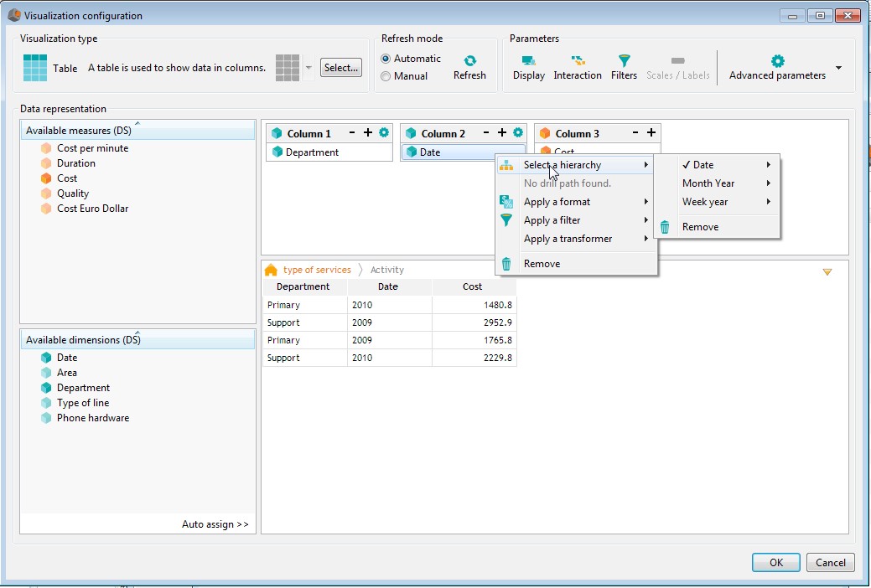Screen dimensions: 871x588
Task: Select the Quality measure
Action: click(73, 193)
